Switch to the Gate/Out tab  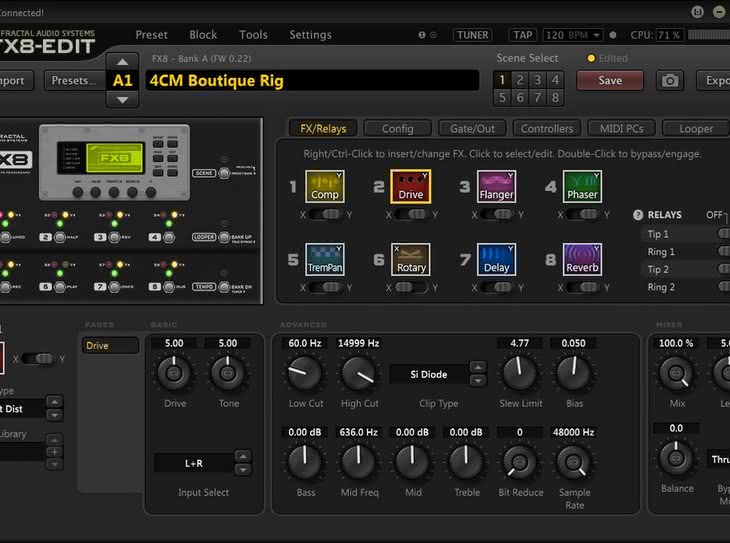click(472, 129)
